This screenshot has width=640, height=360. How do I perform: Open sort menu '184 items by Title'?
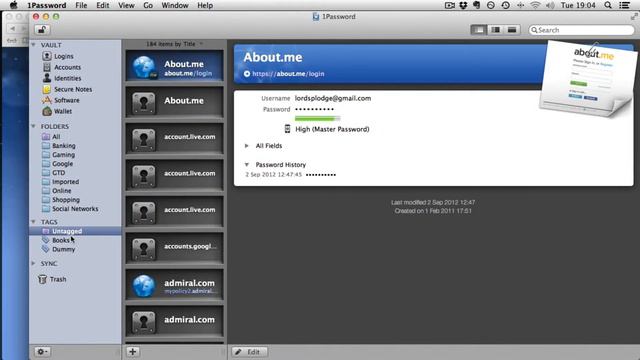tap(174, 44)
